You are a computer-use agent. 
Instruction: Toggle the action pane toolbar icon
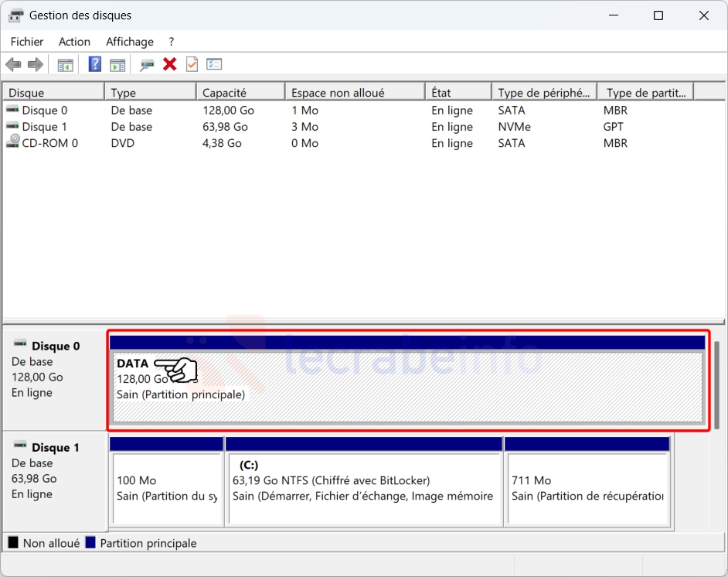(x=117, y=64)
